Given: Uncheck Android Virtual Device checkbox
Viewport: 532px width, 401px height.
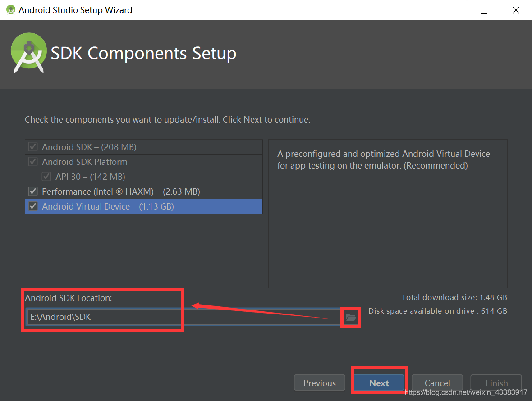Looking at the screenshot, I should click(x=33, y=206).
